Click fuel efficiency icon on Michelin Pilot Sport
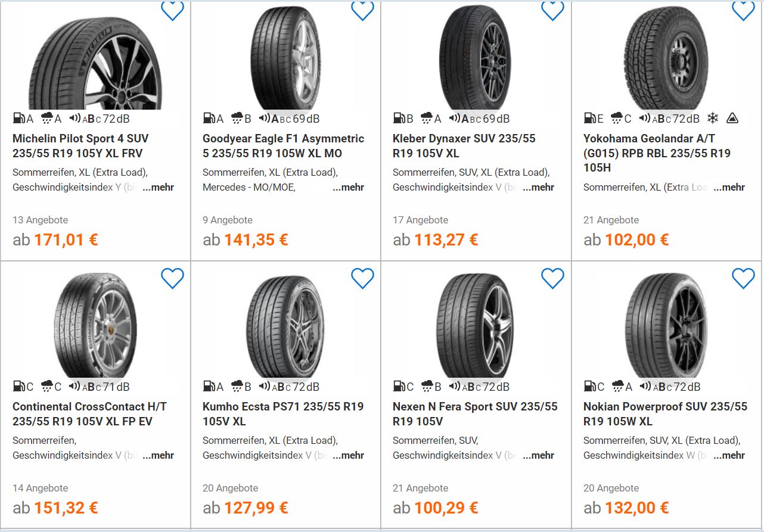 tap(18, 119)
